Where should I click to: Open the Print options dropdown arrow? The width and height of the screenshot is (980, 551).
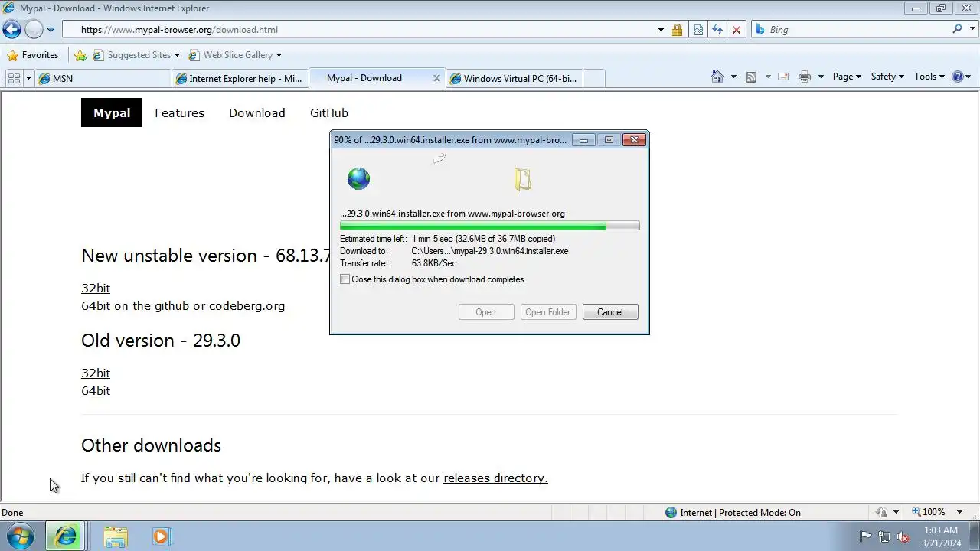(x=821, y=77)
